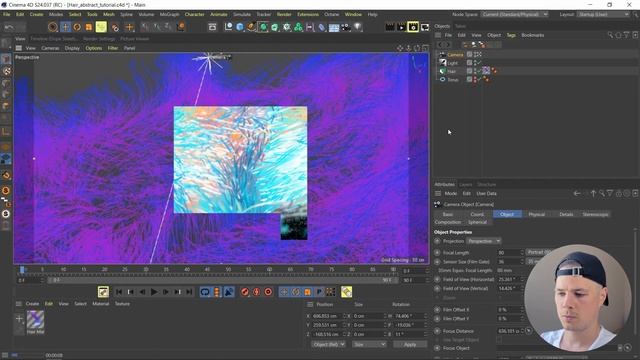
Task: Click the new material plus icon
Action: pyautogui.click(x=19, y=318)
